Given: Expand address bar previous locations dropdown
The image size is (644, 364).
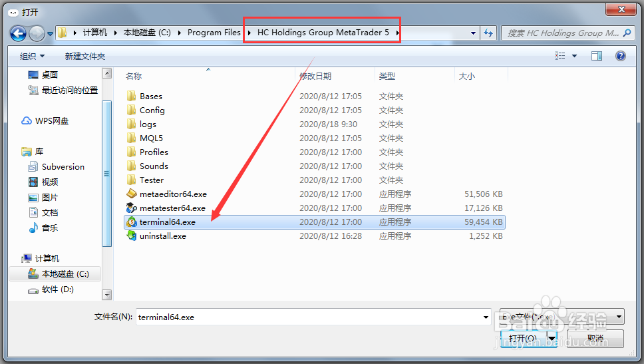Looking at the screenshot, I should point(473,33).
